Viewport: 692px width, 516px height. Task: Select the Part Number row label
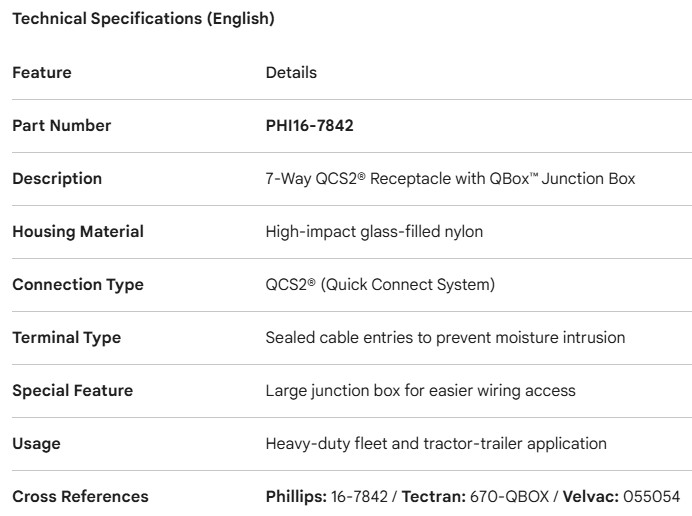click(62, 126)
